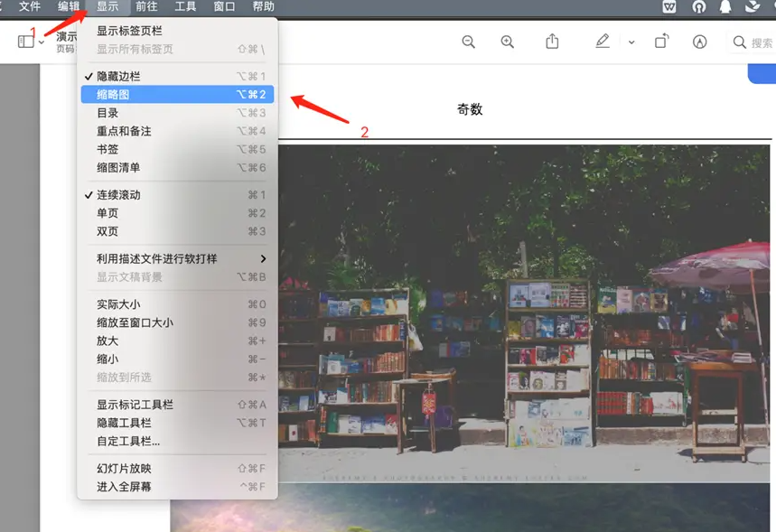Image resolution: width=776 pixels, height=532 pixels.
Task: Click the book stall photo in the document
Action: 524,313
